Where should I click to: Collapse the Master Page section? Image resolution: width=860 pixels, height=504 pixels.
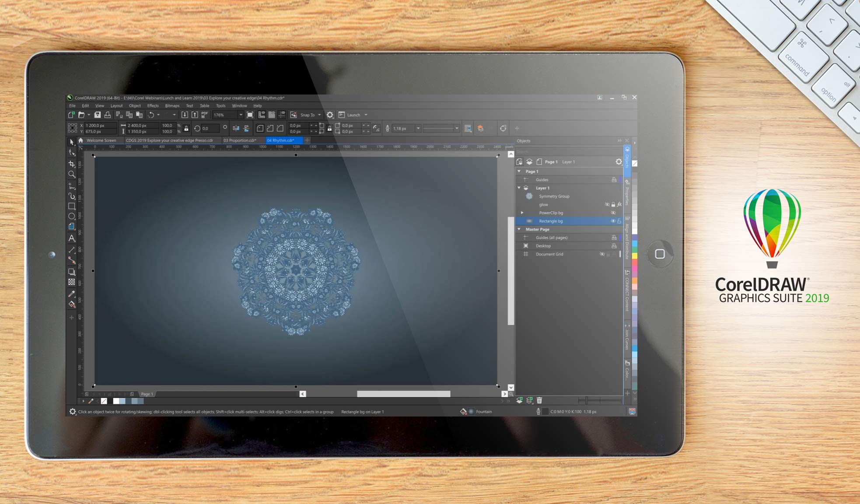519,229
